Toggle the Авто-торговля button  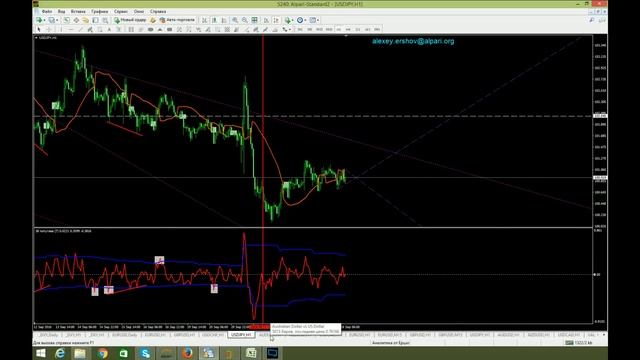click(177, 20)
